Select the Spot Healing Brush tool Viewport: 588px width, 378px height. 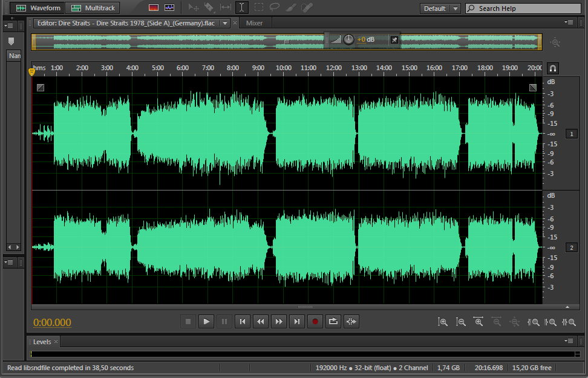pos(307,7)
